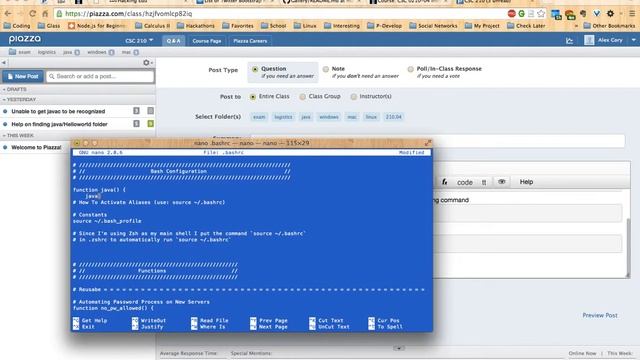
Task: Collapse the feed with the left arrow
Action: point(4,62)
